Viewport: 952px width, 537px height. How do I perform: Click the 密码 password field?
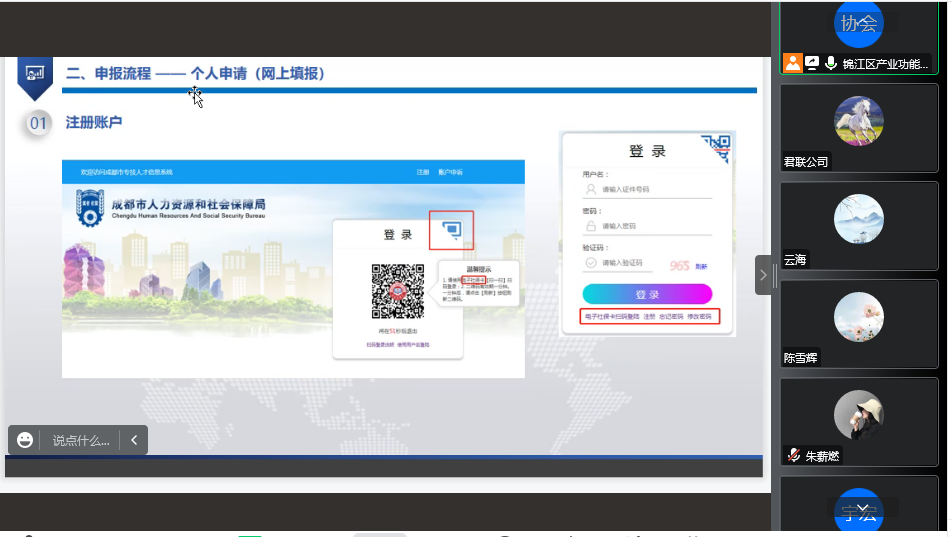(647, 226)
